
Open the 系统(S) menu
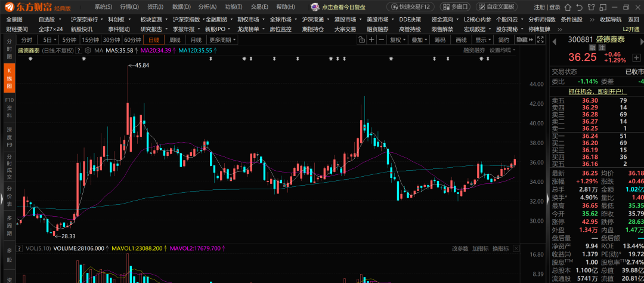[x=103, y=7]
